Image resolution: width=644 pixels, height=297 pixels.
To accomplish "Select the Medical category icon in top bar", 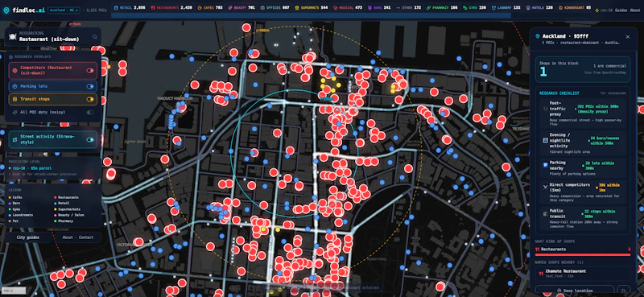I will pyautogui.click(x=335, y=7).
